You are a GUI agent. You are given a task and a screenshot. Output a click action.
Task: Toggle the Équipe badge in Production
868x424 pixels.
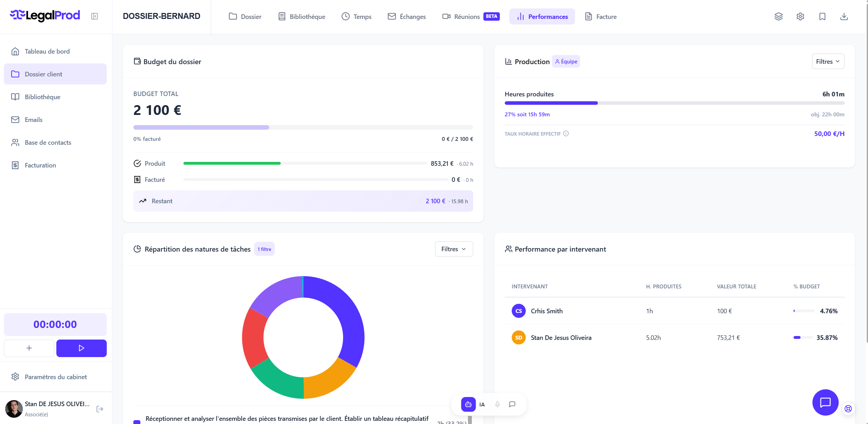pos(566,61)
